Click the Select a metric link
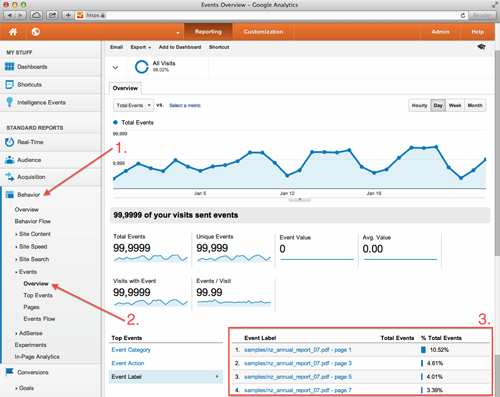 tap(185, 105)
